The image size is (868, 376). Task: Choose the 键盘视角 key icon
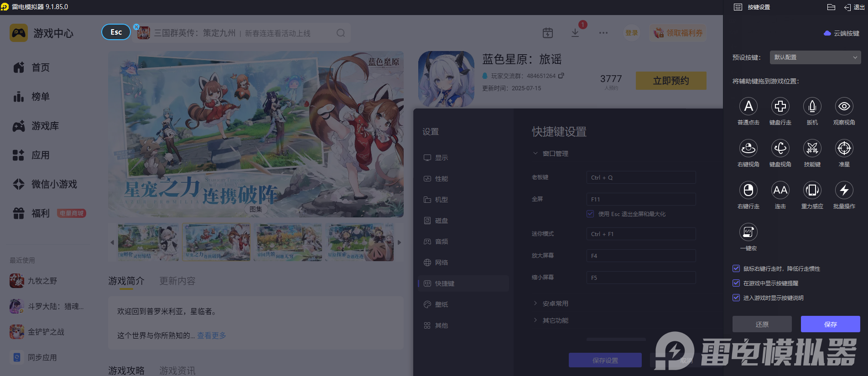[780, 148]
